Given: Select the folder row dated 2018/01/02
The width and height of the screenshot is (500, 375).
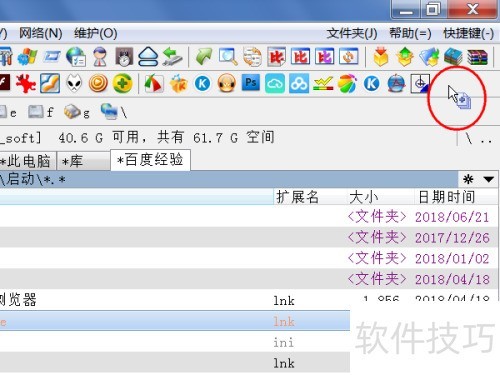Looking at the screenshot, I should pos(249,258).
